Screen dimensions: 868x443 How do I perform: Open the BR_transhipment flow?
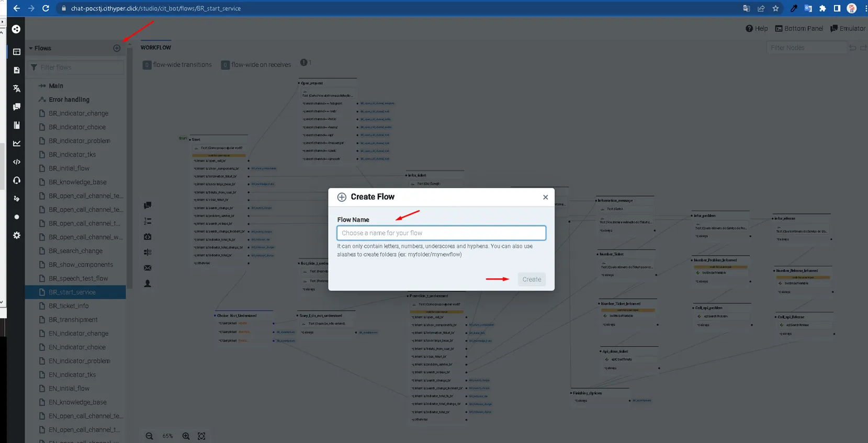coord(73,320)
